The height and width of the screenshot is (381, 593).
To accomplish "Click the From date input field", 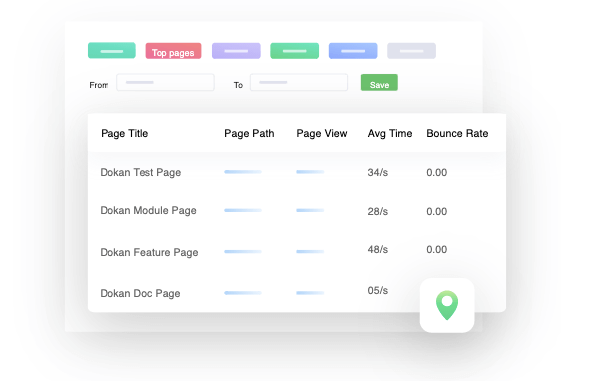I will (x=165, y=82).
